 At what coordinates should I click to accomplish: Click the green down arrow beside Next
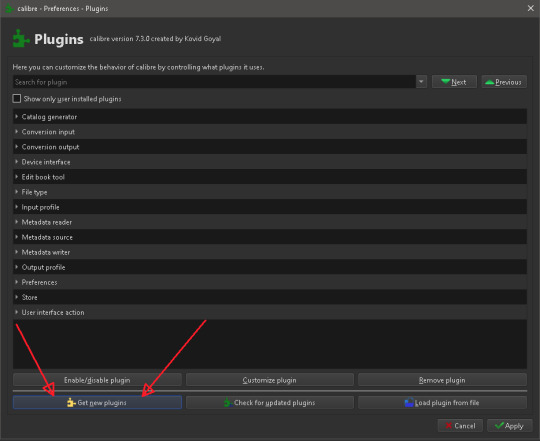pyautogui.click(x=446, y=82)
